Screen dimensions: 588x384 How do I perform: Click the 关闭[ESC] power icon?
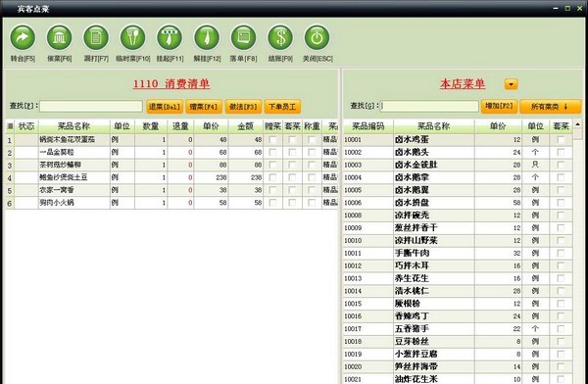pos(317,37)
